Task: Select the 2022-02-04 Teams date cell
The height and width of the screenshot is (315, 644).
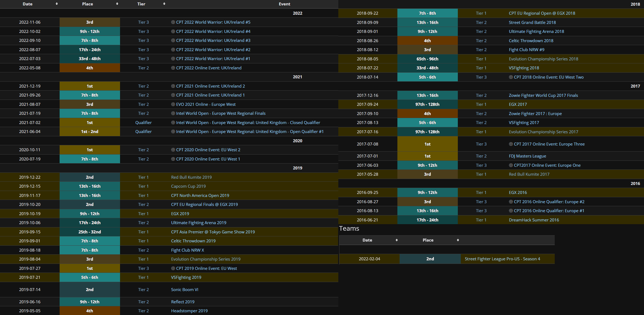Action: 369,259
